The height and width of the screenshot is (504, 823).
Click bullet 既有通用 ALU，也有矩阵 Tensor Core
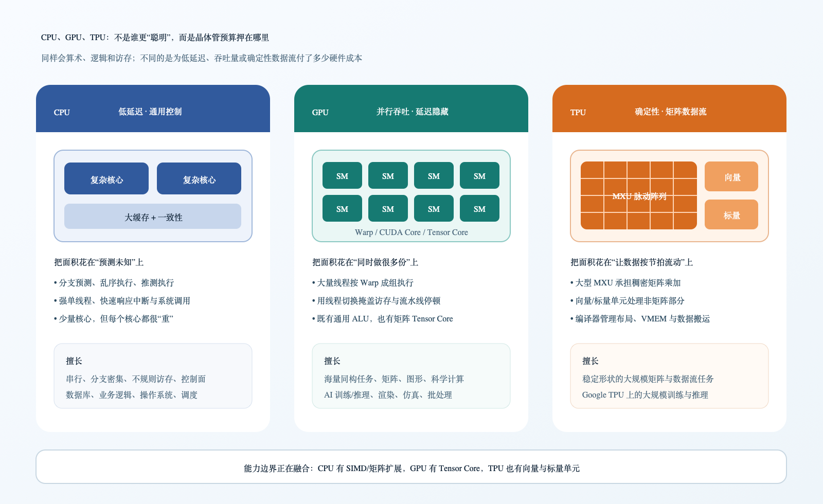(382, 319)
